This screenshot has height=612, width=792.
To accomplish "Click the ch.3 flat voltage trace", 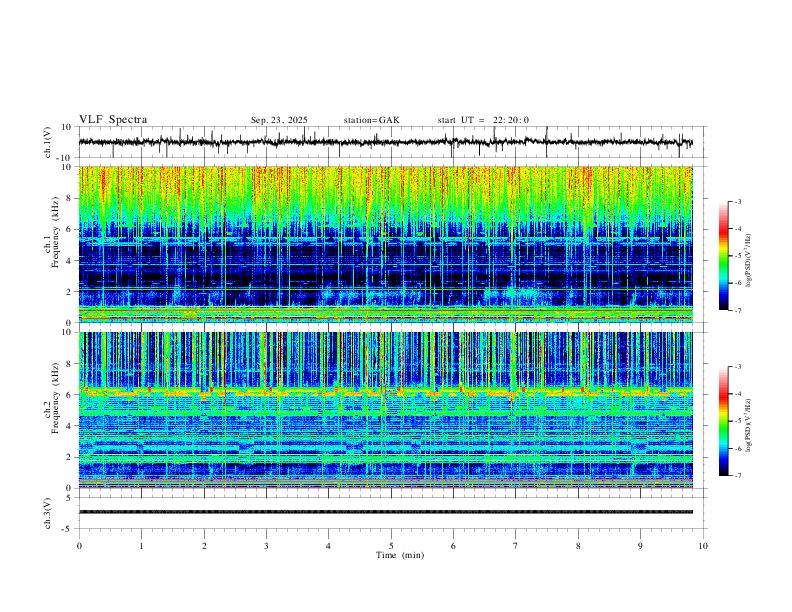I will tap(385, 512).
